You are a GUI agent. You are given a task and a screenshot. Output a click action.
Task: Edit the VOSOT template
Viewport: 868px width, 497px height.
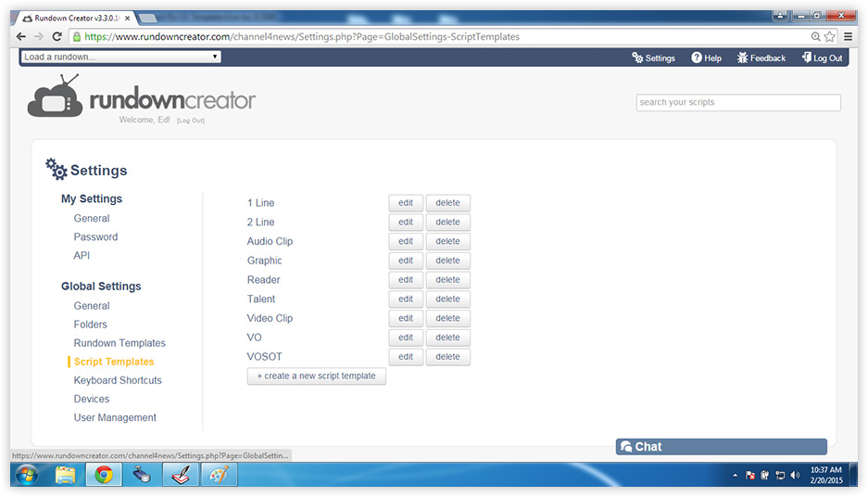tap(406, 357)
